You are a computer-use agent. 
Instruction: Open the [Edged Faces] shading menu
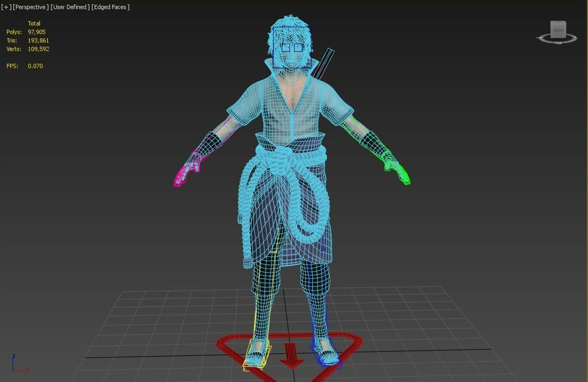(109, 7)
